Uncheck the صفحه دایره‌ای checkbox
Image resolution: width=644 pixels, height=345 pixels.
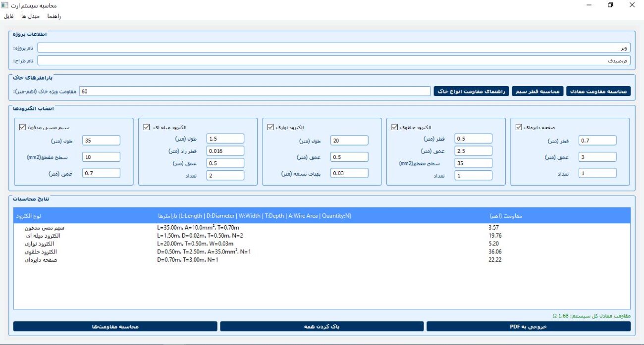(519, 127)
